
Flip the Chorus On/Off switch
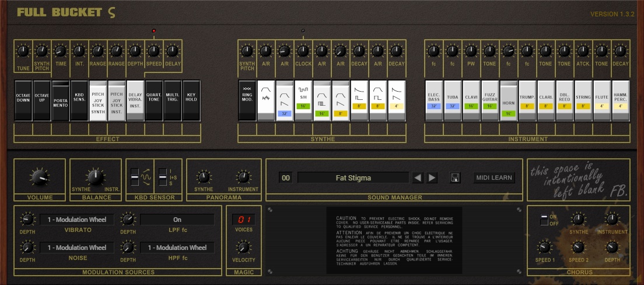(x=544, y=220)
